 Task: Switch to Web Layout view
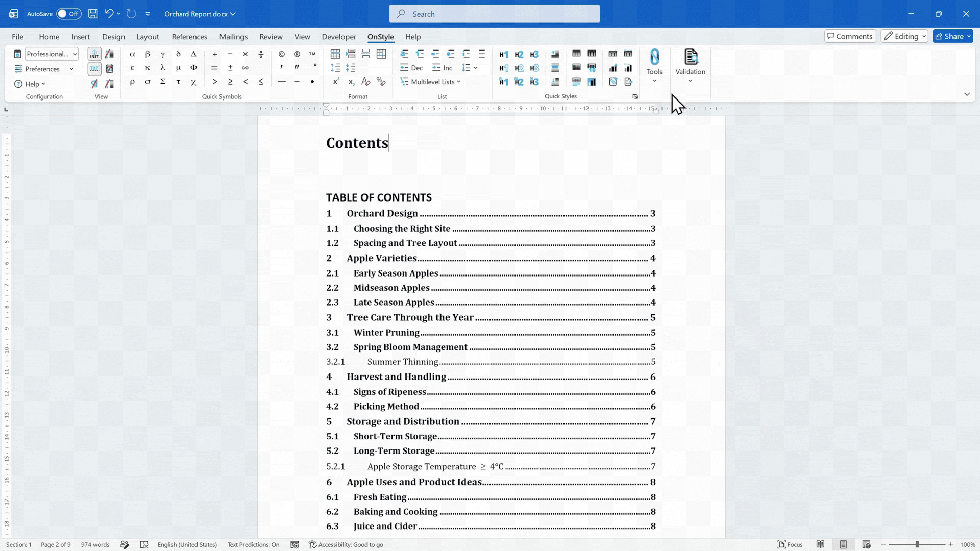coord(866,545)
